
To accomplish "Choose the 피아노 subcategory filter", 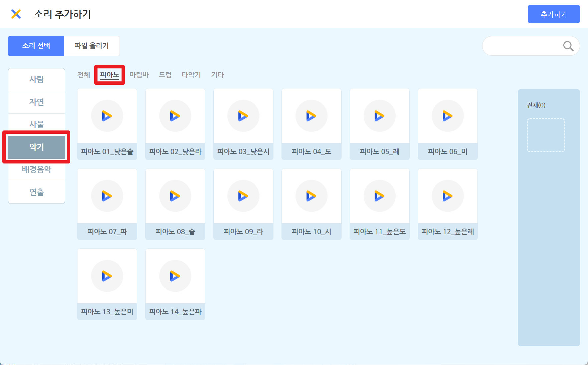I will 110,75.
